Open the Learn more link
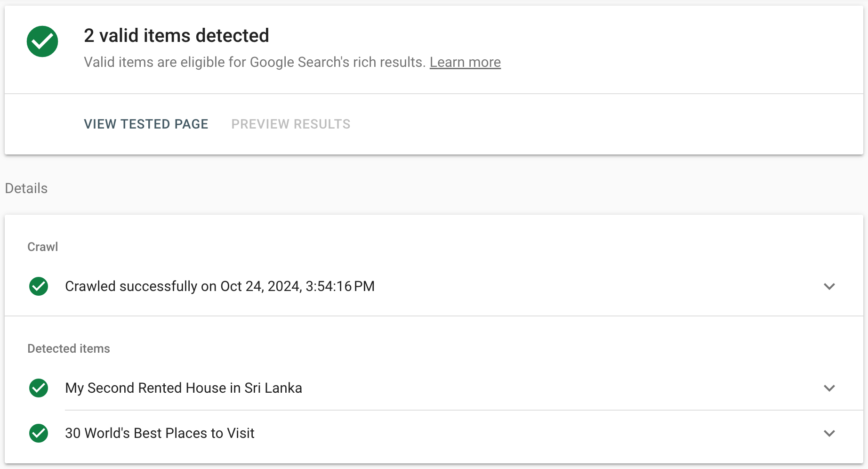This screenshot has width=868, height=469. 465,62
